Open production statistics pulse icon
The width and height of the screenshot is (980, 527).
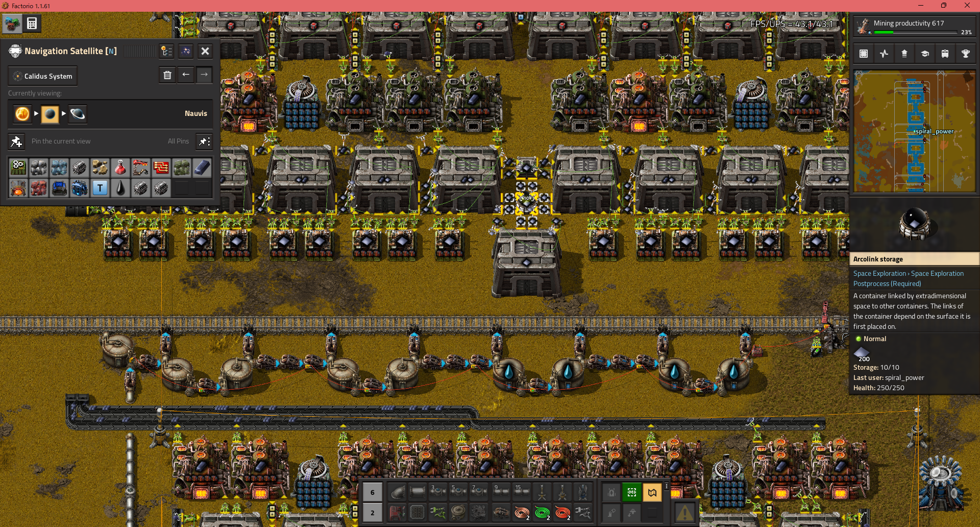tap(884, 54)
